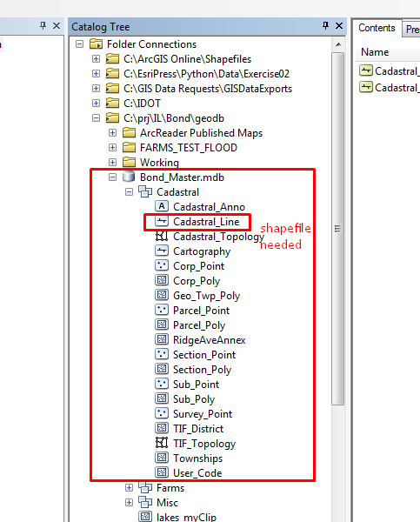
Task: Switch to the Contents tab
Action: pyautogui.click(x=377, y=28)
